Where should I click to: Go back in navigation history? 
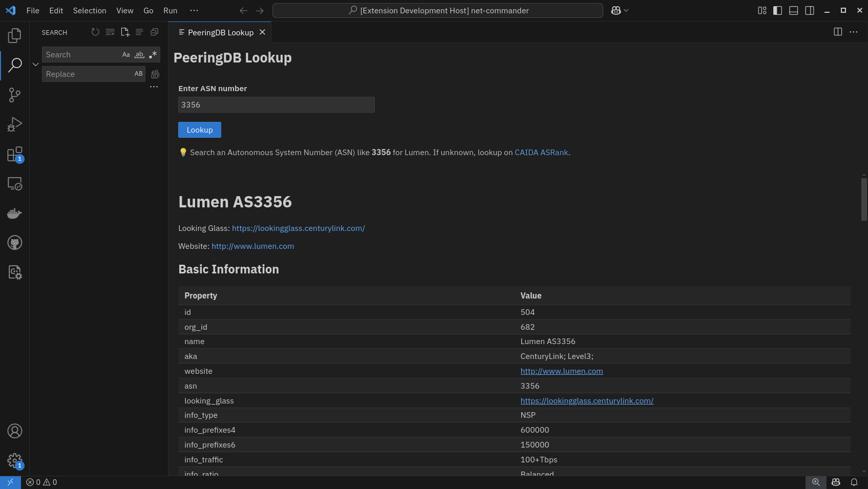click(x=244, y=10)
